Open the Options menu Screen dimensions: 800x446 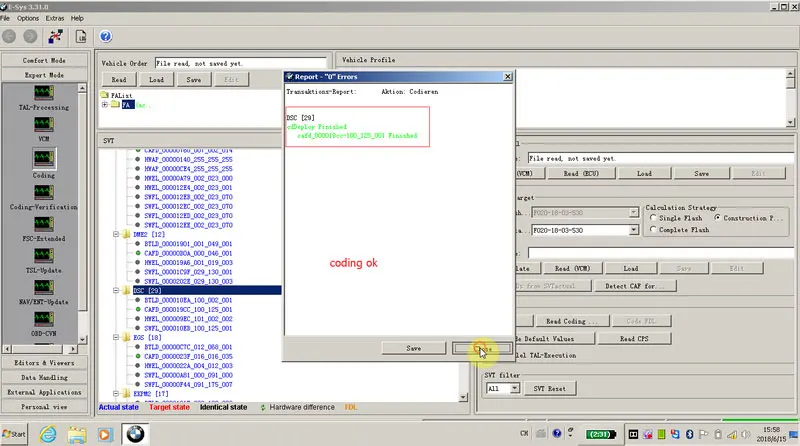click(x=28, y=18)
